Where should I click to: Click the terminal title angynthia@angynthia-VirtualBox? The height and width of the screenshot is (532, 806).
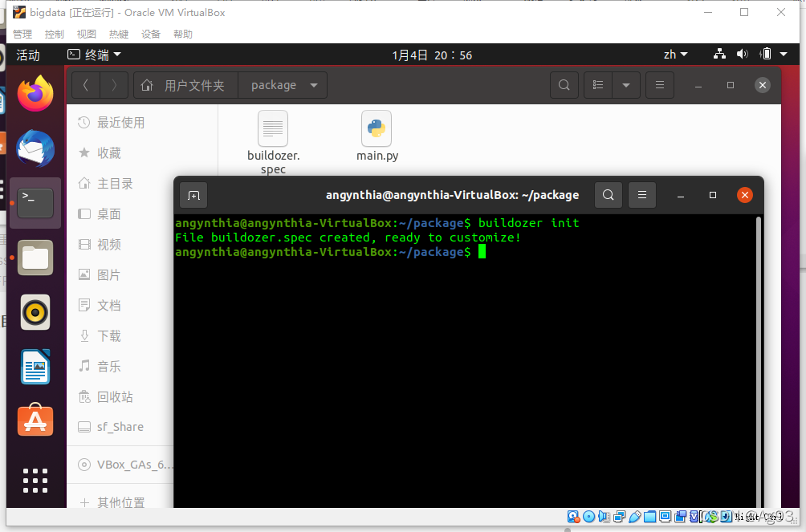click(452, 195)
